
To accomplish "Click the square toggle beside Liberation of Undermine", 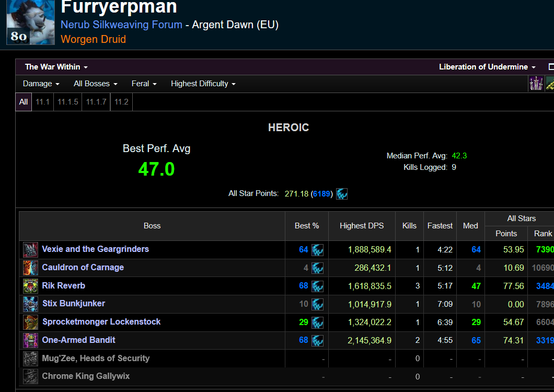I will click(x=551, y=67).
